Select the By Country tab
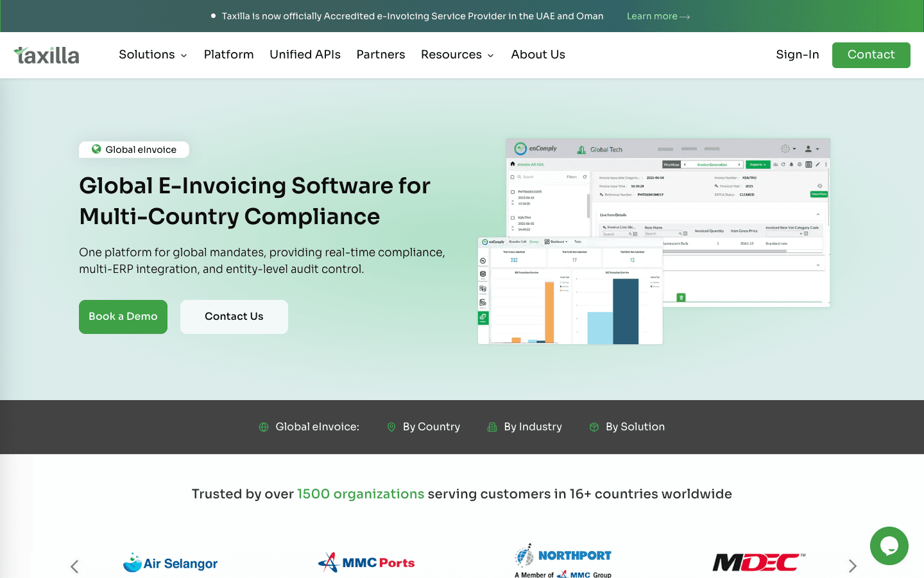The height and width of the screenshot is (578, 924). pyautogui.click(x=424, y=427)
